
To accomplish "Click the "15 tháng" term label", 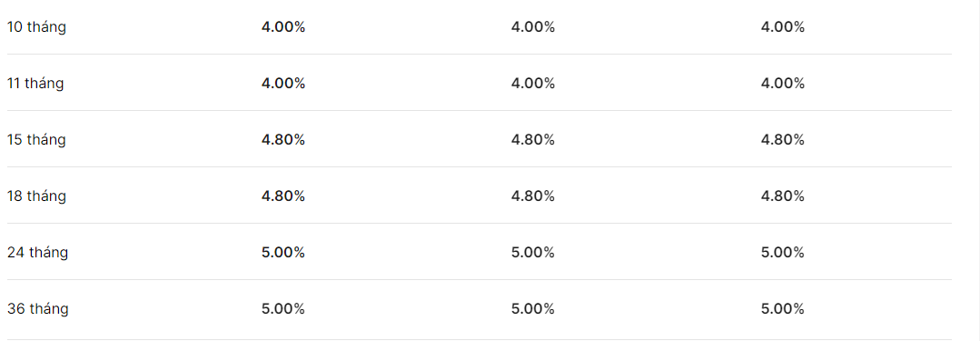I will (36, 140).
